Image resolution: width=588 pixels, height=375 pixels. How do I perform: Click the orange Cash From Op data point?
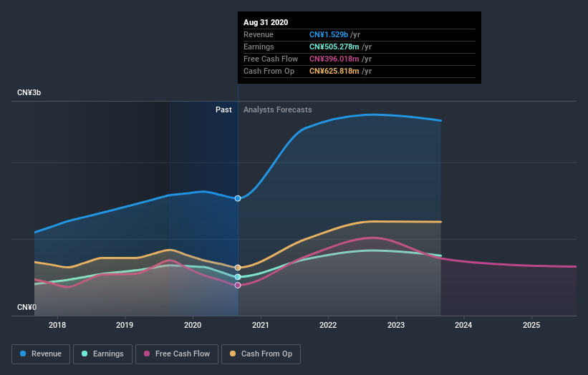pyautogui.click(x=238, y=268)
